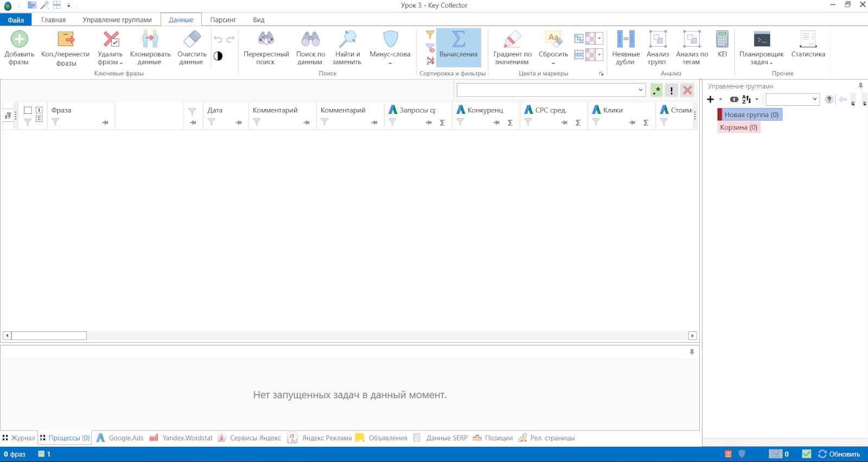Viewport: 868px width, 462px height.
Task: Select Корзина (0) group
Action: (x=738, y=127)
